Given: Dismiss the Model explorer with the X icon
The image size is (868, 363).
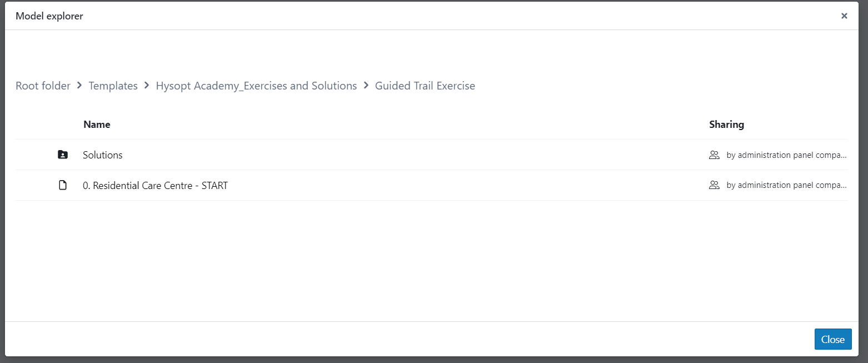Looking at the screenshot, I should click(844, 16).
